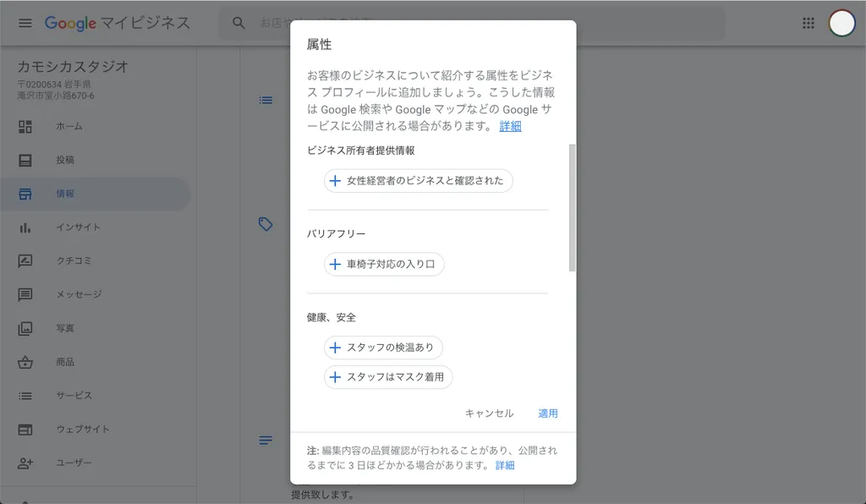
Task: Add スタッフはマスク着用 attribute
Action: pyautogui.click(x=388, y=377)
